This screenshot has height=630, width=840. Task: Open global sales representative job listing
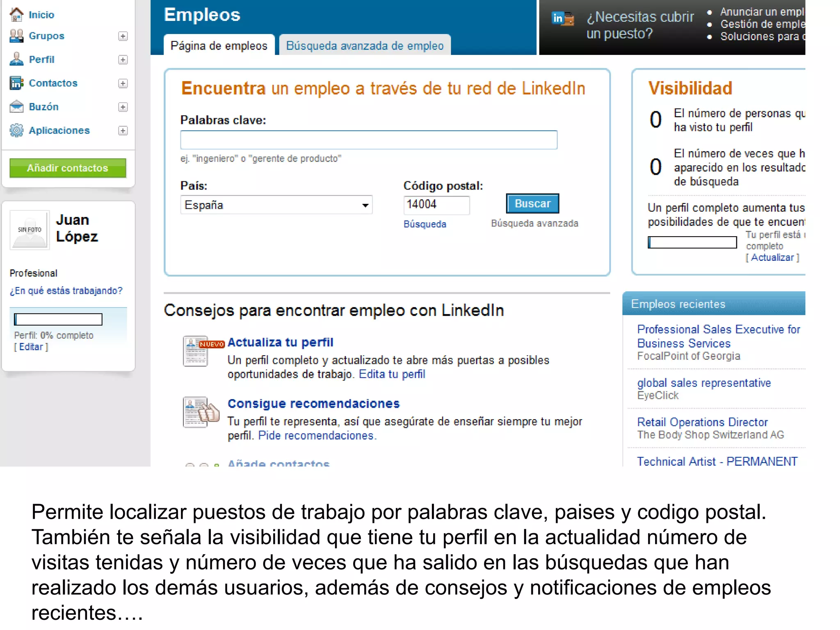(x=704, y=383)
